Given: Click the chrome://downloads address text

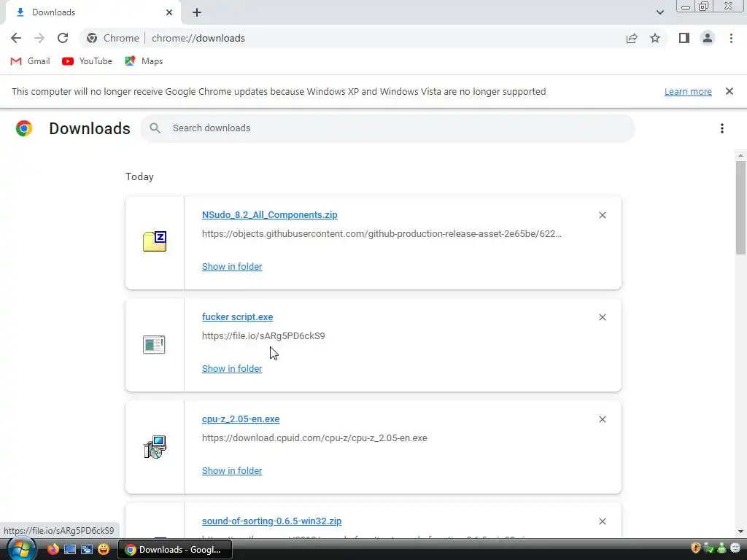Looking at the screenshot, I should [x=198, y=38].
